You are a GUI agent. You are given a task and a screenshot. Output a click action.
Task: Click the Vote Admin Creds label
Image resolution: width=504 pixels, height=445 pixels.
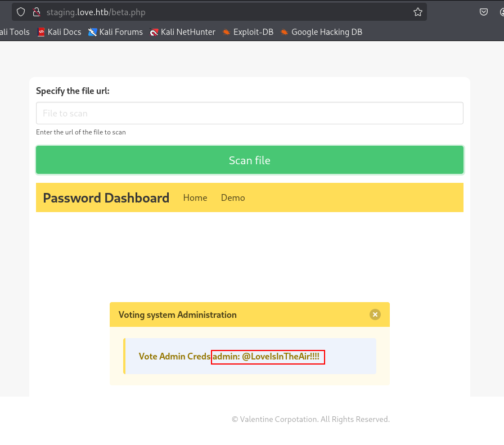[x=174, y=356]
